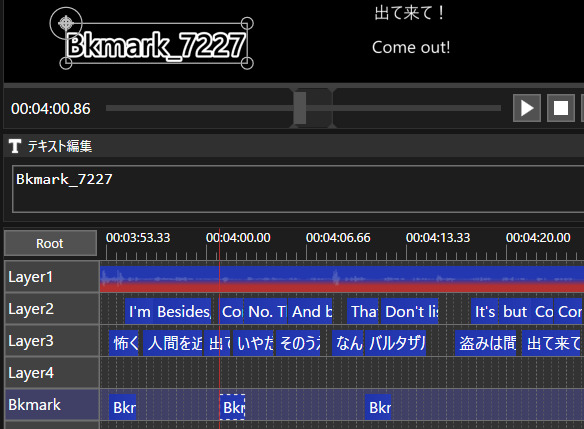Click the audio waveform clip in Layer1

pyautogui.click(x=342, y=279)
